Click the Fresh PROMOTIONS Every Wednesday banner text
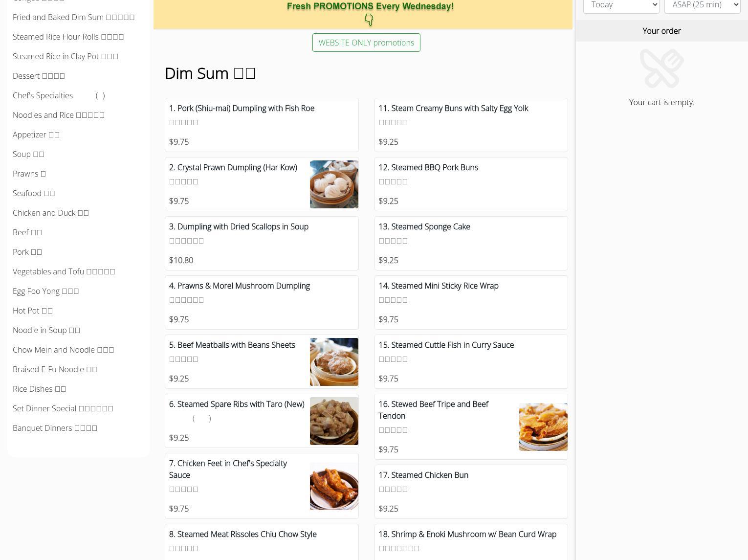 tap(370, 6)
